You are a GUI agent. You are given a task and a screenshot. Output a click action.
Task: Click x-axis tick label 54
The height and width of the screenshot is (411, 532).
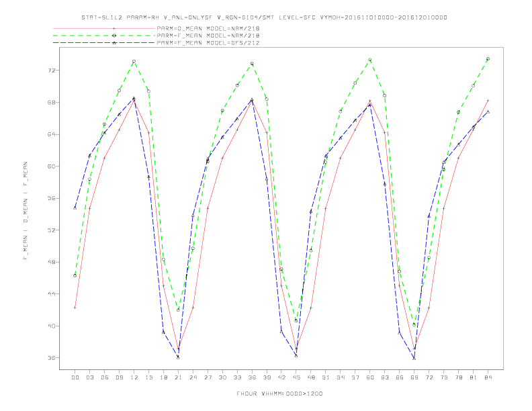pos(341,377)
